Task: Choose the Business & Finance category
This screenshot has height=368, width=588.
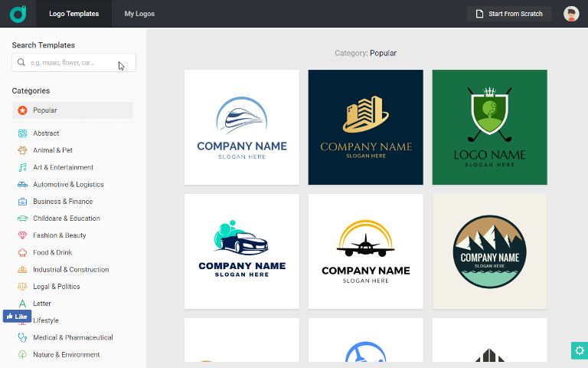Action: [62, 202]
